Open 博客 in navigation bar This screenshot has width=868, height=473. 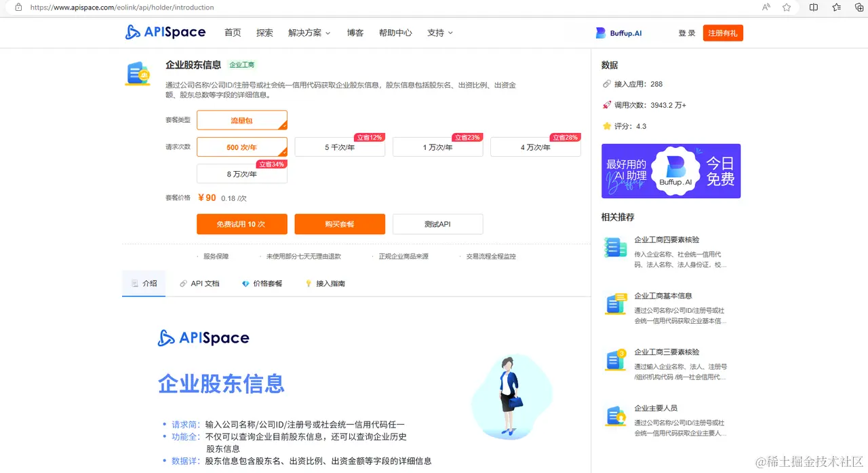tap(355, 33)
